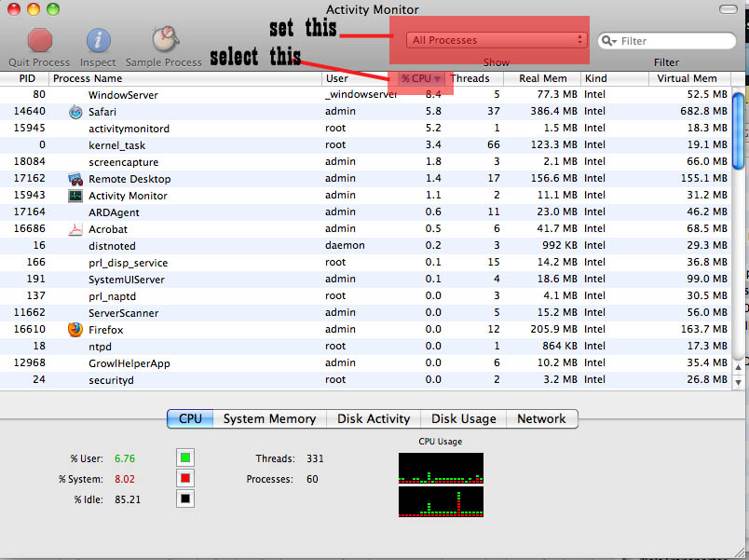Click the black % Idle color swatch
The image size is (749, 560).
pyautogui.click(x=185, y=499)
